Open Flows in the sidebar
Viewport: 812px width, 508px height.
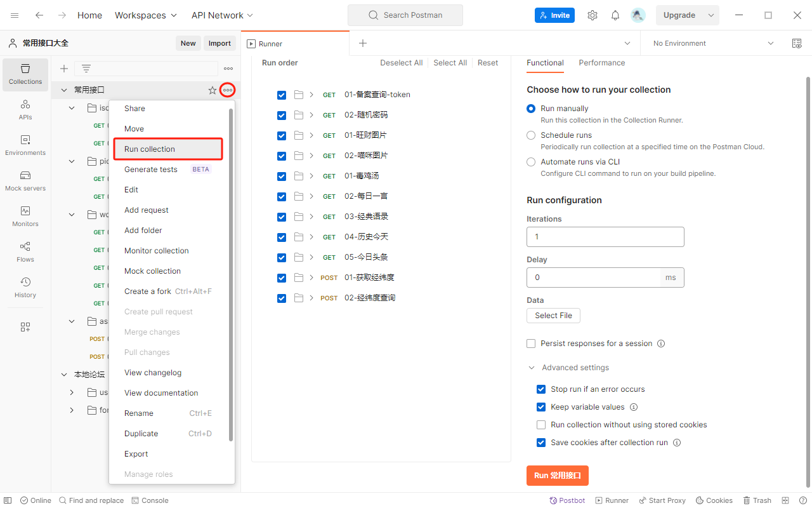click(x=25, y=252)
